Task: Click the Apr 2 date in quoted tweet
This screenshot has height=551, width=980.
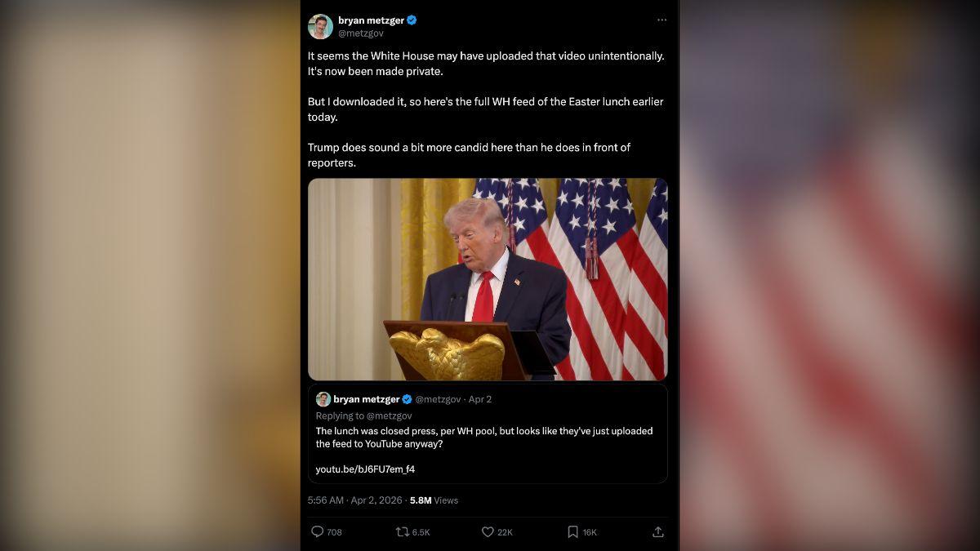Action: 480,399
